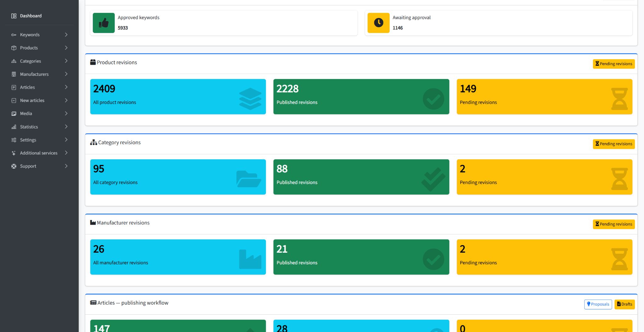Open the 26 All manufacturer revisions card
Viewport: 644px width, 332px height.
click(x=178, y=257)
